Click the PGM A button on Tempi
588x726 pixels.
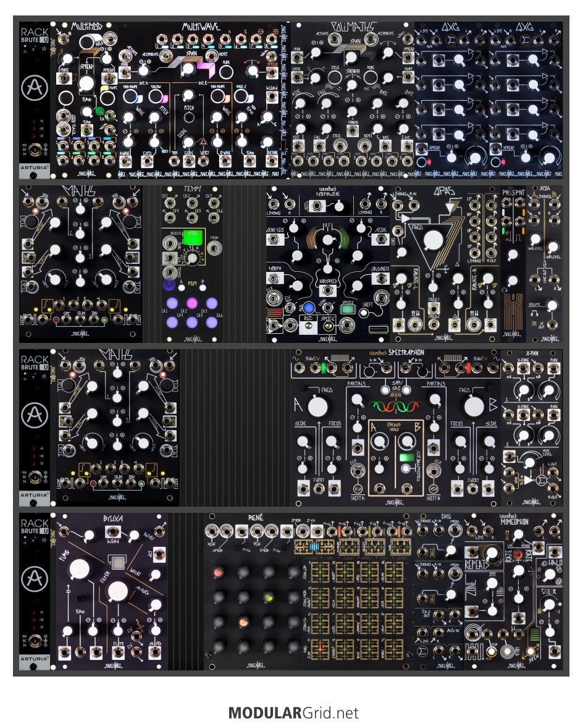[x=182, y=288]
